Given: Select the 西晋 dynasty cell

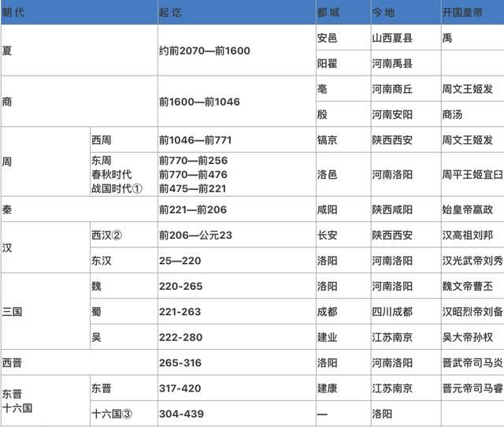Looking at the screenshot, I should click(x=80, y=362).
